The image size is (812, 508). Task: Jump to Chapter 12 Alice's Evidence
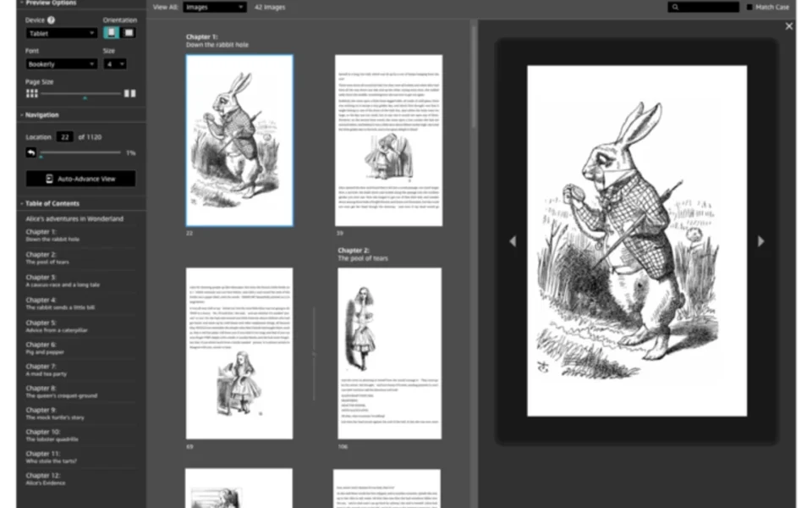coord(46,478)
